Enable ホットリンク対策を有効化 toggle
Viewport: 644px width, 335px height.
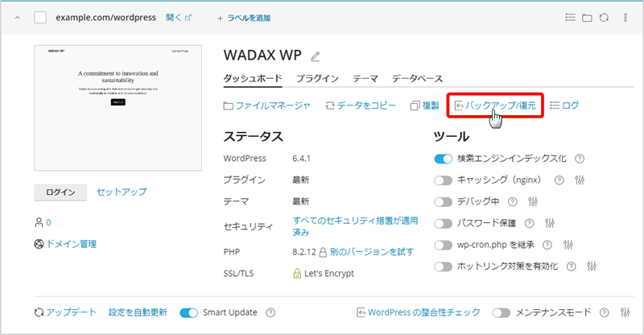[x=444, y=267]
